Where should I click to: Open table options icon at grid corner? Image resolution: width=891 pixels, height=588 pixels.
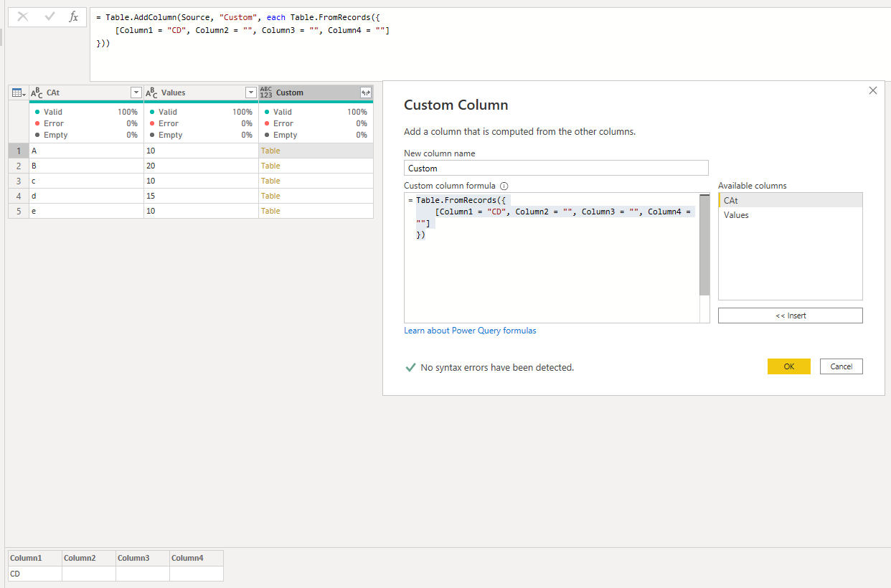coord(19,93)
